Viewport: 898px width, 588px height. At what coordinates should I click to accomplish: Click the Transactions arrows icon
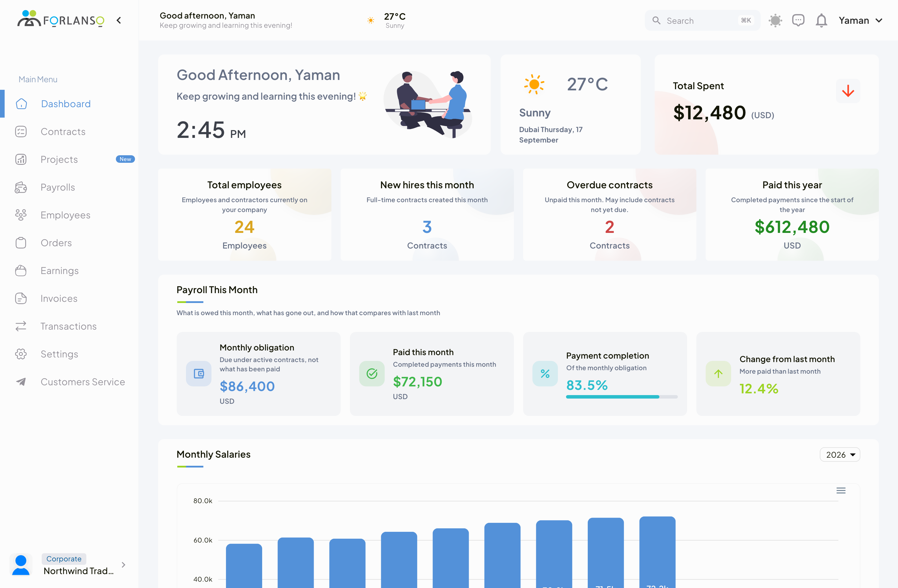point(21,326)
